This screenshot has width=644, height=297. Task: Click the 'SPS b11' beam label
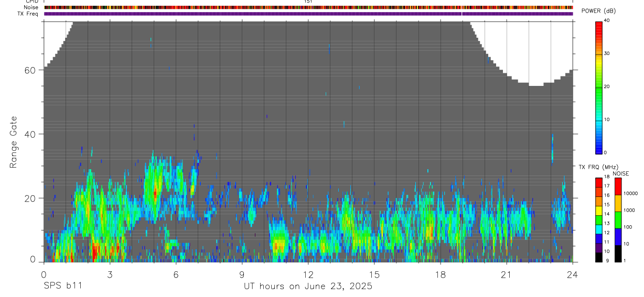click(62, 286)
